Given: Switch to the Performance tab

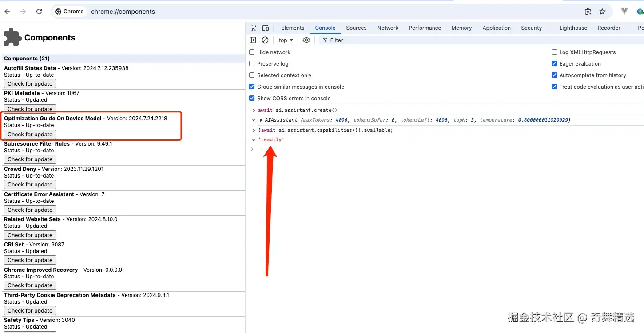Looking at the screenshot, I should click(425, 28).
